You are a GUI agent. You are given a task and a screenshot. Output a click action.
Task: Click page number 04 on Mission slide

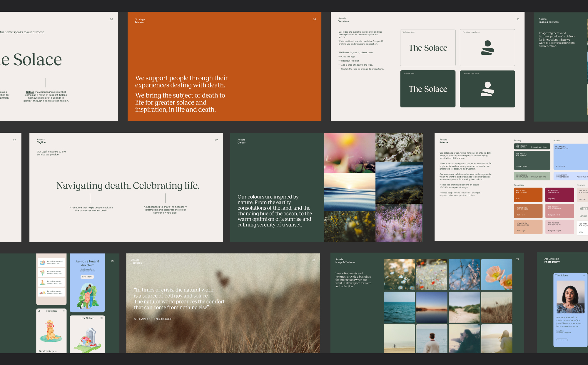(x=315, y=19)
